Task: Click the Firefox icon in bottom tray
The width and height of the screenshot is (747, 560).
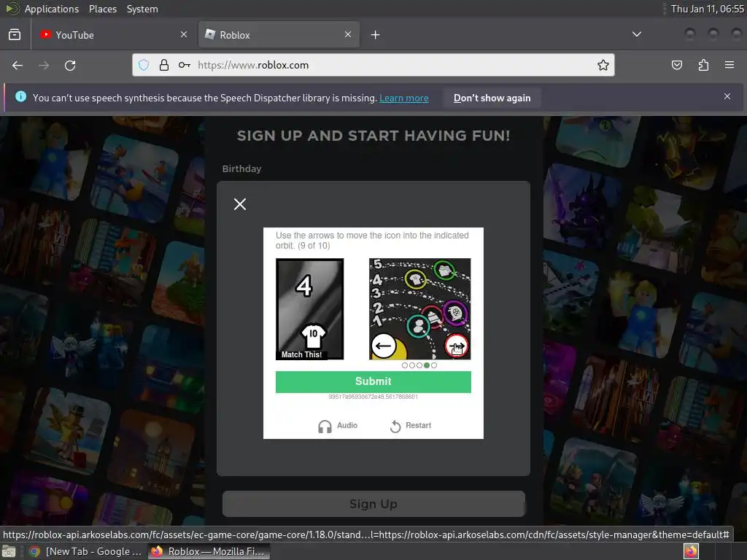Action: click(692, 551)
